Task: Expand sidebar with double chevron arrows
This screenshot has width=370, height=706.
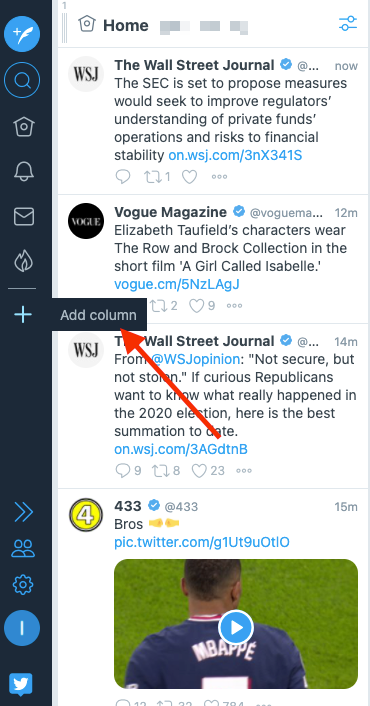Action: click(23, 512)
